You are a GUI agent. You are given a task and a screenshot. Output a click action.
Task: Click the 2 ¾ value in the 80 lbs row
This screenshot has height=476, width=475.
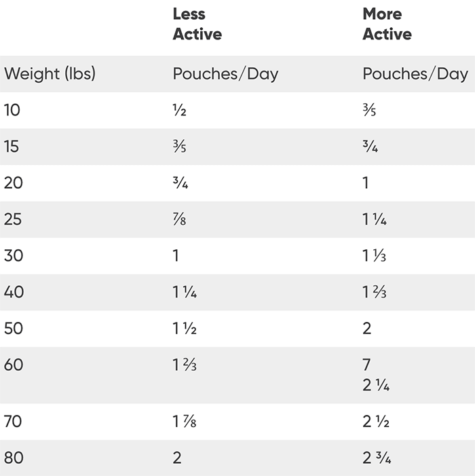377,458
